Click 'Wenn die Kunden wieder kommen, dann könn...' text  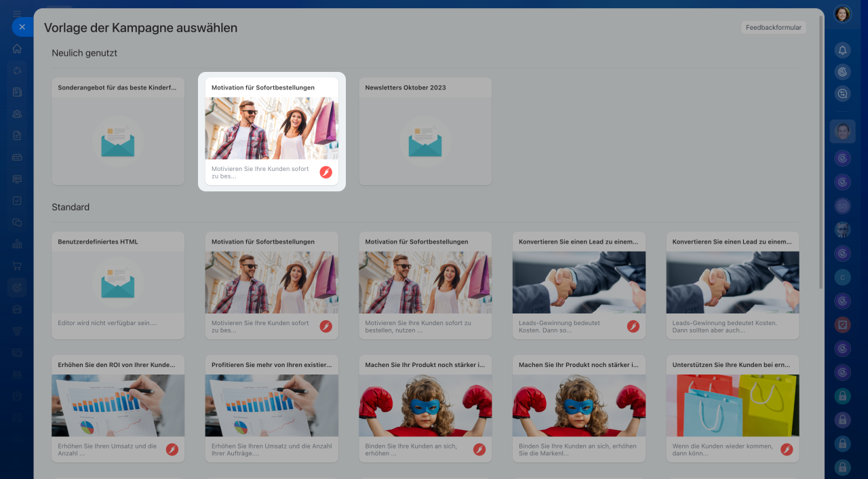click(x=722, y=449)
